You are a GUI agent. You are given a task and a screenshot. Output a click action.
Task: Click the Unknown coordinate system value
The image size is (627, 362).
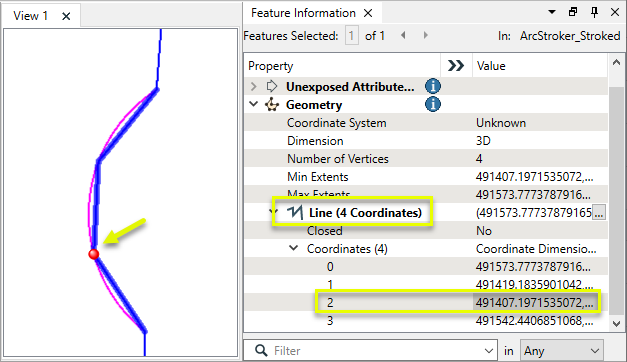tap(501, 123)
